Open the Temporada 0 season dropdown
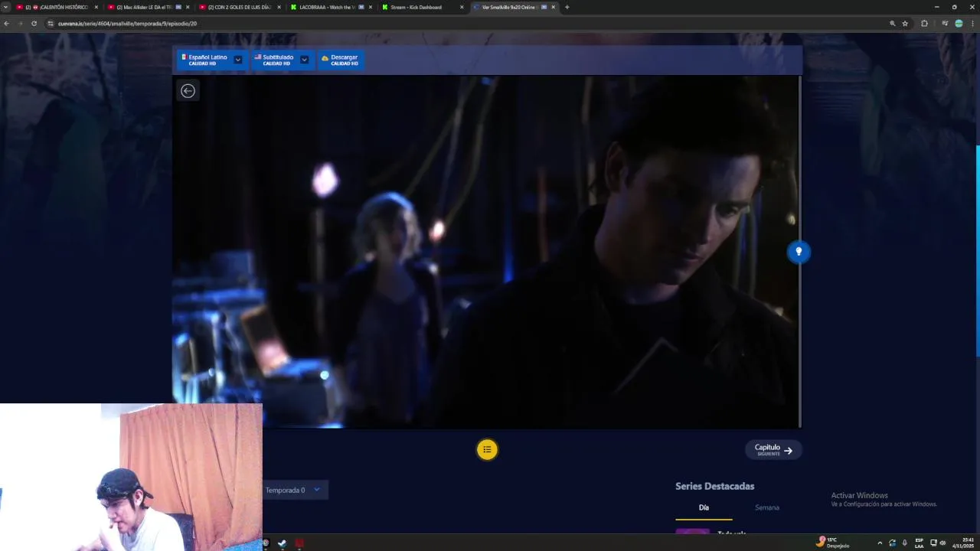Image resolution: width=980 pixels, height=551 pixels. point(295,490)
